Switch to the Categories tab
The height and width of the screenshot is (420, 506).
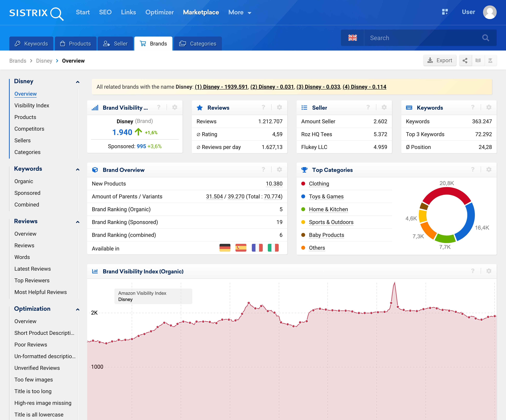tap(198, 44)
